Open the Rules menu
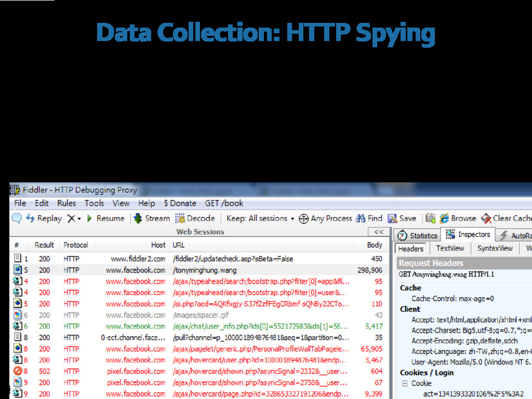The width and height of the screenshot is (532, 399). pyautogui.click(x=66, y=203)
